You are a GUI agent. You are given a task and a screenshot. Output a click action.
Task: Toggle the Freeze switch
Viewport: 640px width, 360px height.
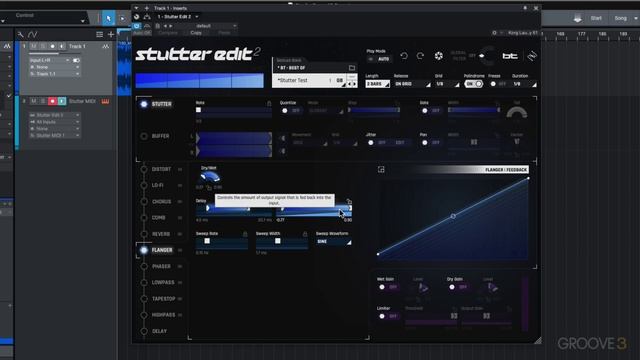click(498, 84)
